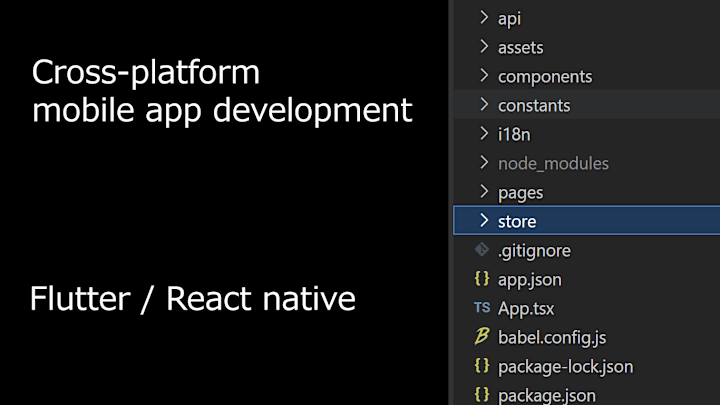Open the App.tsx file
The width and height of the screenshot is (720, 405).
click(526, 309)
